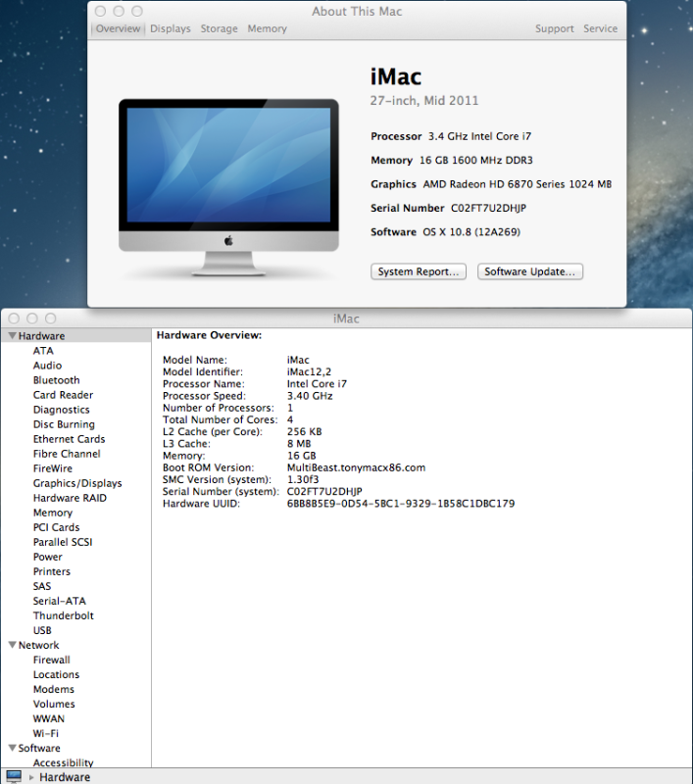Open the Service link
The height and width of the screenshot is (784, 693).
pyautogui.click(x=601, y=28)
